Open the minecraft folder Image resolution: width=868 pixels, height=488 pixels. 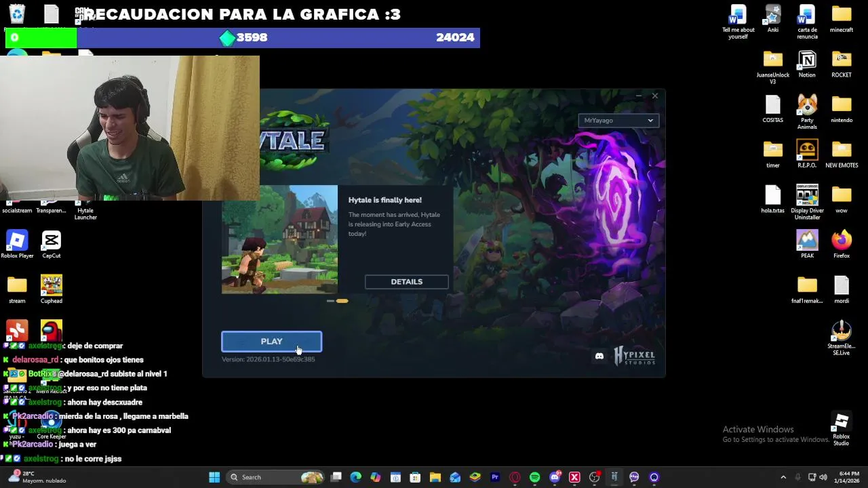[x=842, y=19]
